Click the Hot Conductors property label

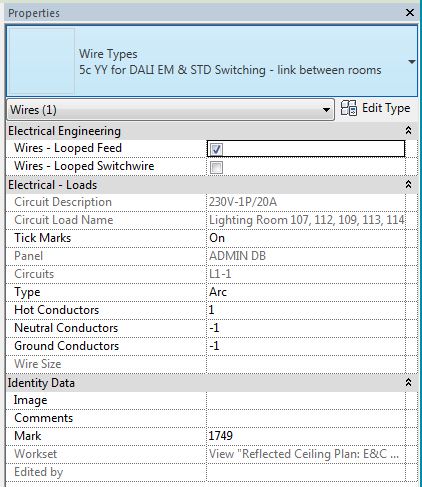point(57,310)
